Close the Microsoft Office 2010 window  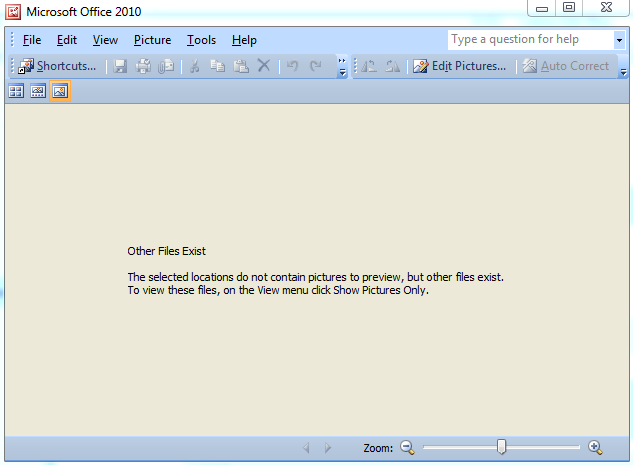(606, 8)
